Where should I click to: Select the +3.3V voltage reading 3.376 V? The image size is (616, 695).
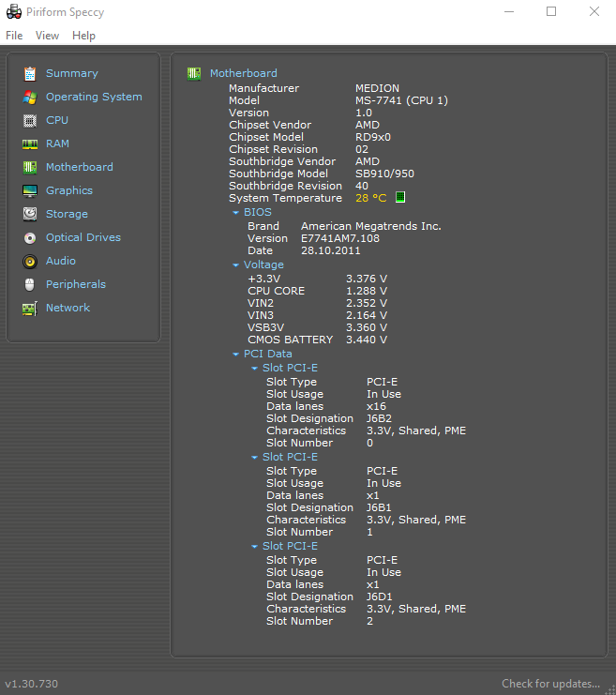click(367, 279)
